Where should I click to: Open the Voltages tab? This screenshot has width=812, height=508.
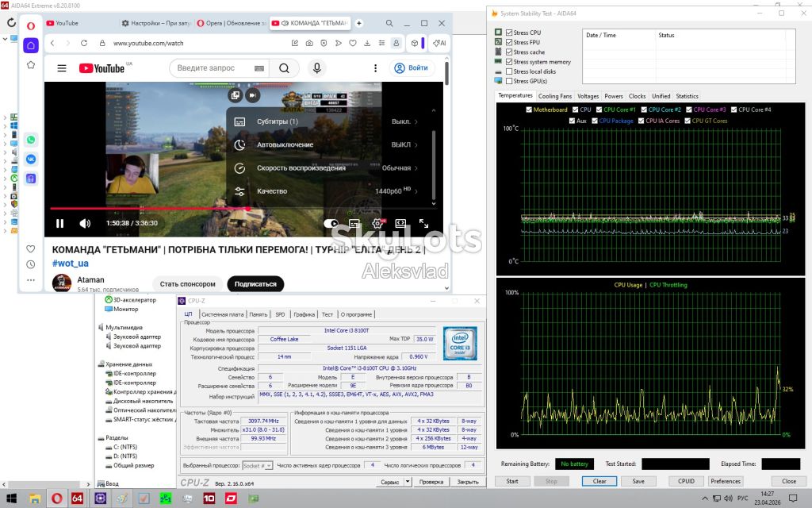pyautogui.click(x=588, y=96)
